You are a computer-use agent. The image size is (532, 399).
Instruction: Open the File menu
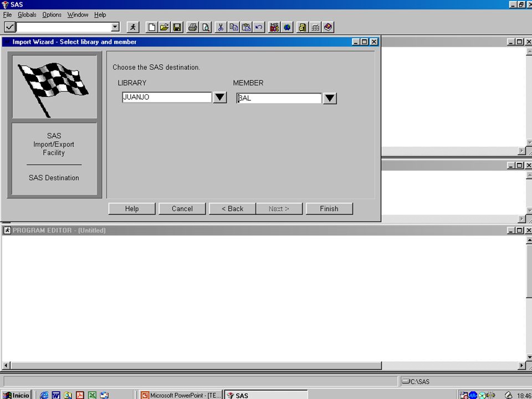(x=7, y=14)
